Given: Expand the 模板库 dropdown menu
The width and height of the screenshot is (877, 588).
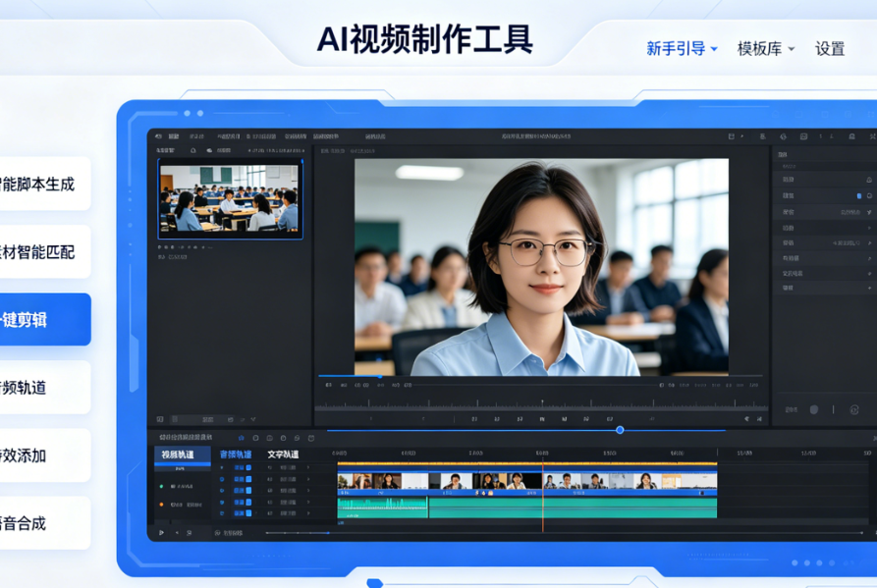Looking at the screenshot, I should [x=762, y=49].
